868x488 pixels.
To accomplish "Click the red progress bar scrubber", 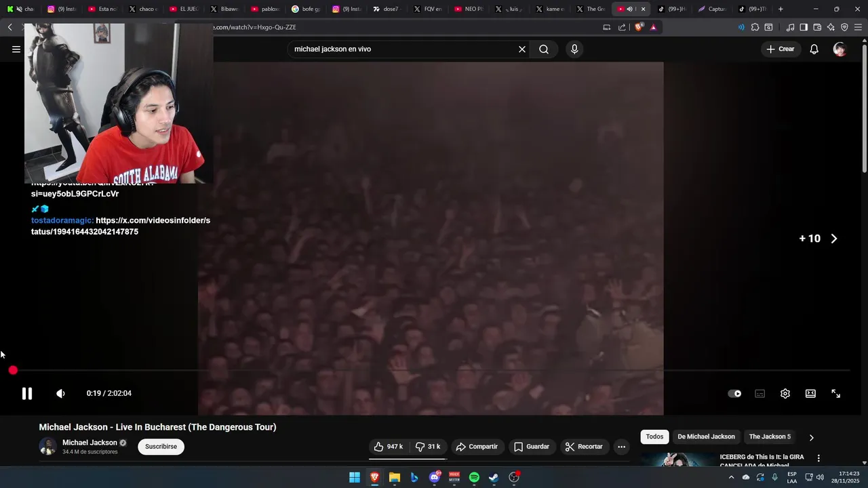I will point(13,370).
